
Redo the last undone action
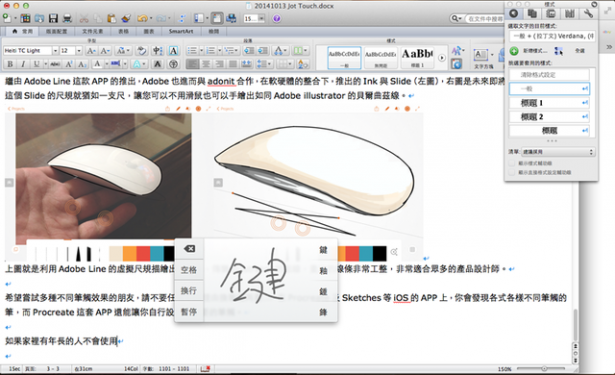[161, 18]
